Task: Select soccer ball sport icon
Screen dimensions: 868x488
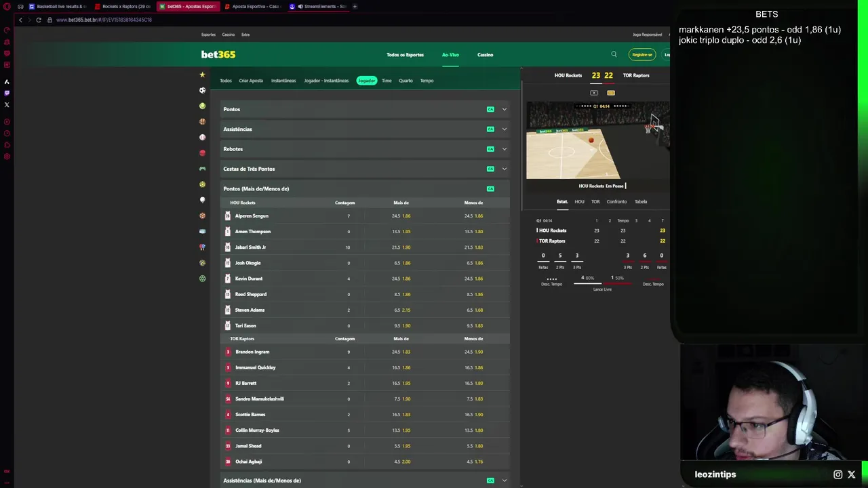Action: click(x=202, y=90)
